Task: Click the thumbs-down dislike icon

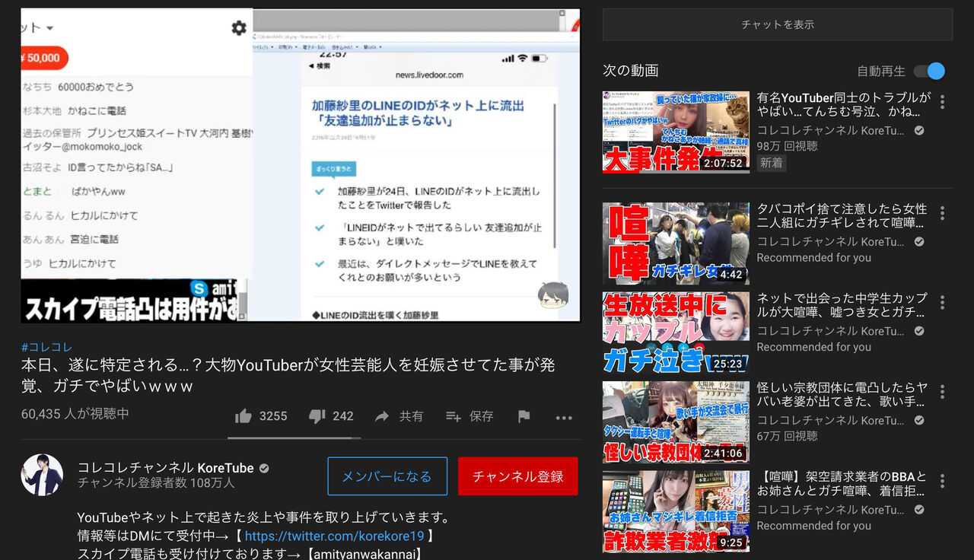Action: coord(317,416)
